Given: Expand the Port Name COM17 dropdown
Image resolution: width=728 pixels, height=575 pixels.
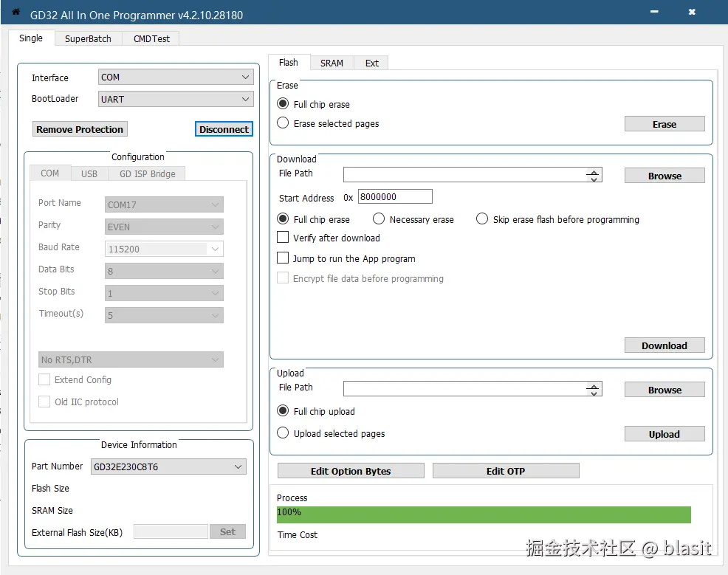Looking at the screenshot, I should click(164, 204).
